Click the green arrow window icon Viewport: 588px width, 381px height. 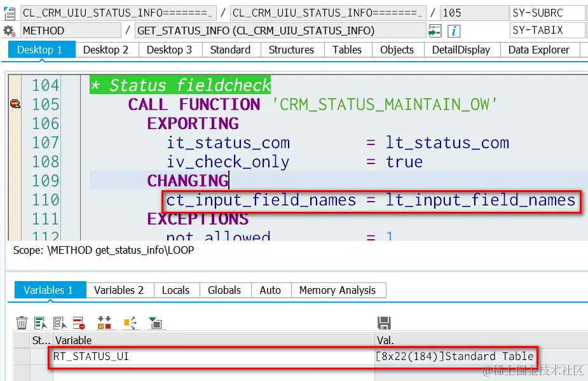(x=155, y=323)
